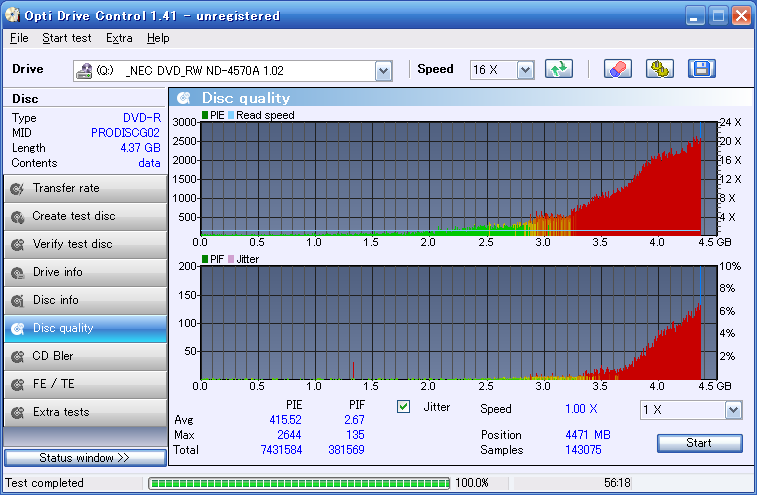Click the green PIF legend swatch
The width and height of the screenshot is (757, 495).
click(x=205, y=259)
